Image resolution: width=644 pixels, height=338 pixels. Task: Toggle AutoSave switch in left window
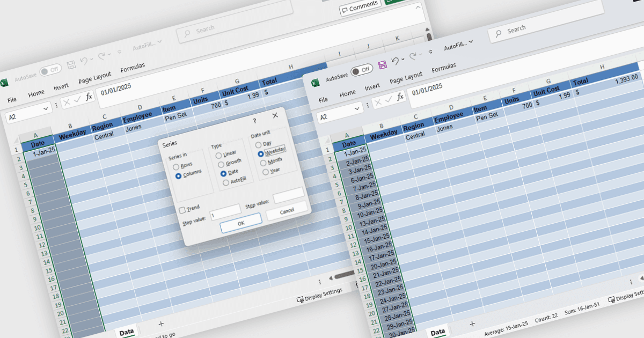click(50, 70)
